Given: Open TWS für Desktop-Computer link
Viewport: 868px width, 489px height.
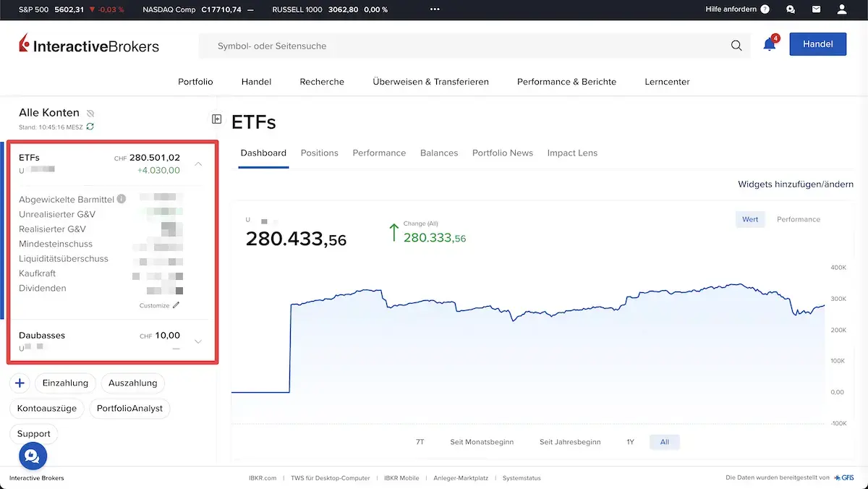Looking at the screenshot, I should [331, 478].
